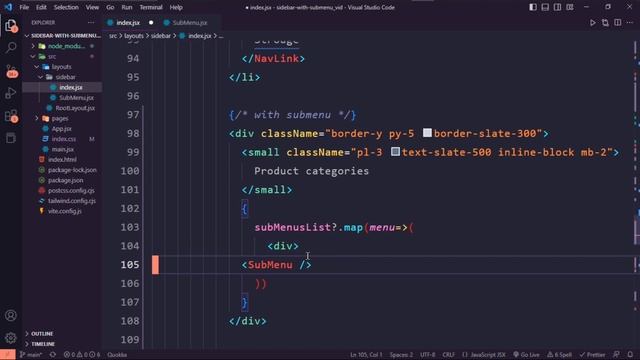The height and width of the screenshot is (360, 640).
Task: Change indentation via Spaces: 2
Action: [x=401, y=355]
